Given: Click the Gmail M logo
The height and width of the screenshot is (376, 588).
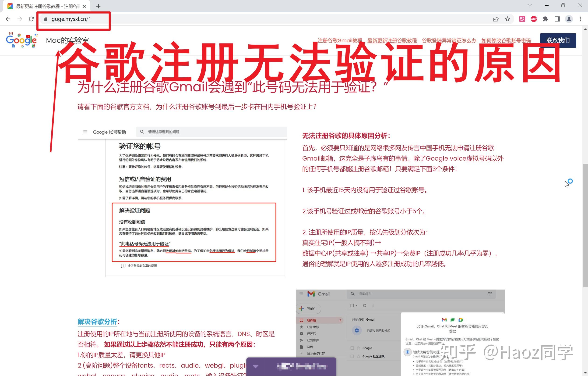Looking at the screenshot, I should (x=311, y=294).
